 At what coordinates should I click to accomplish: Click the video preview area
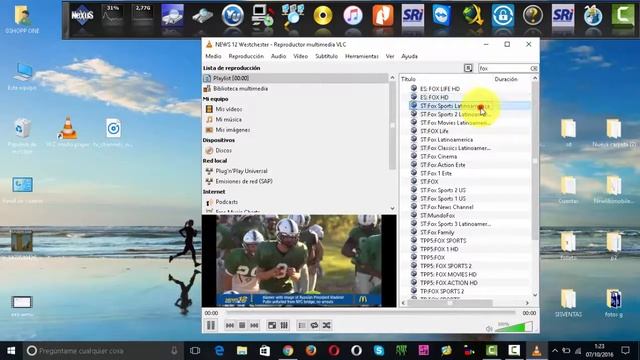tap(299, 261)
